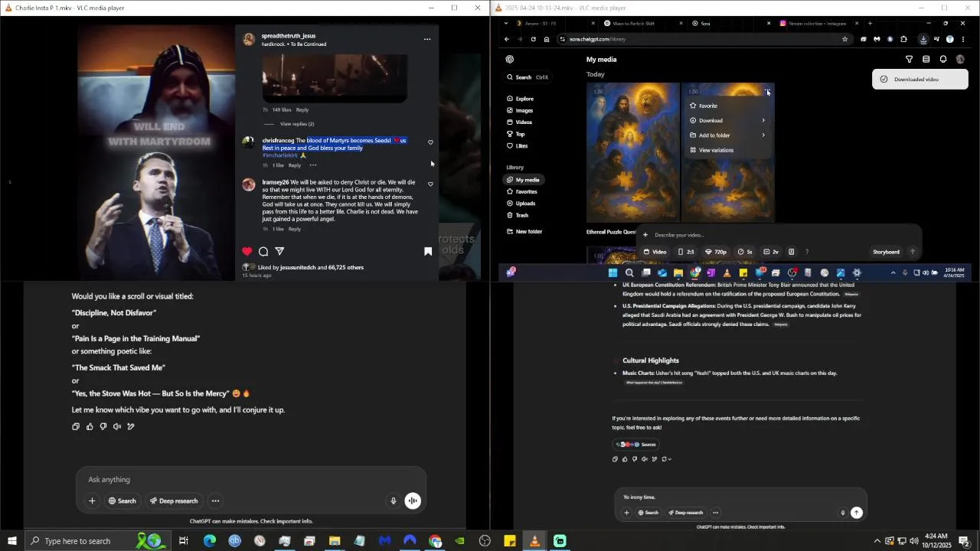Open Favorites in the Sora library
Viewport: 980px width, 551px height.
521,191
